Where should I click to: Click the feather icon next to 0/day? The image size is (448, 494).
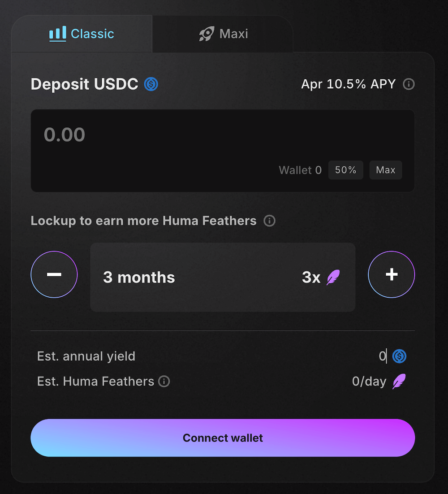pyautogui.click(x=399, y=381)
